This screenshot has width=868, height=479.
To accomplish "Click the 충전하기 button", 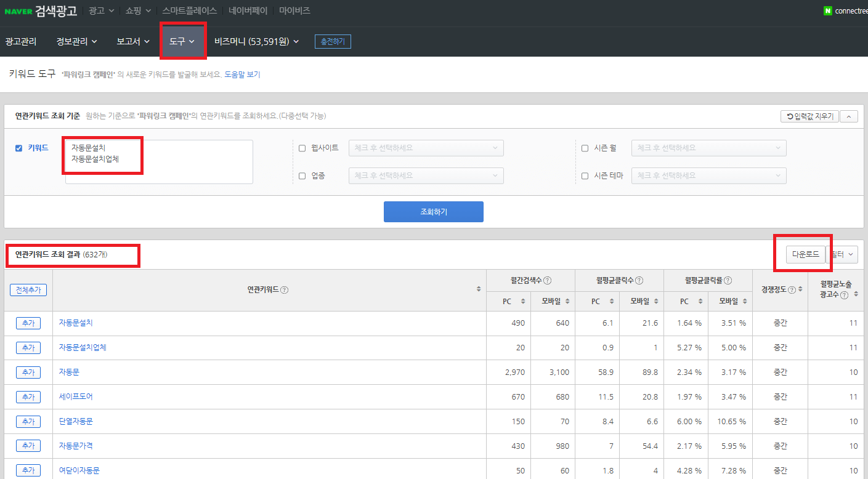I will [333, 41].
